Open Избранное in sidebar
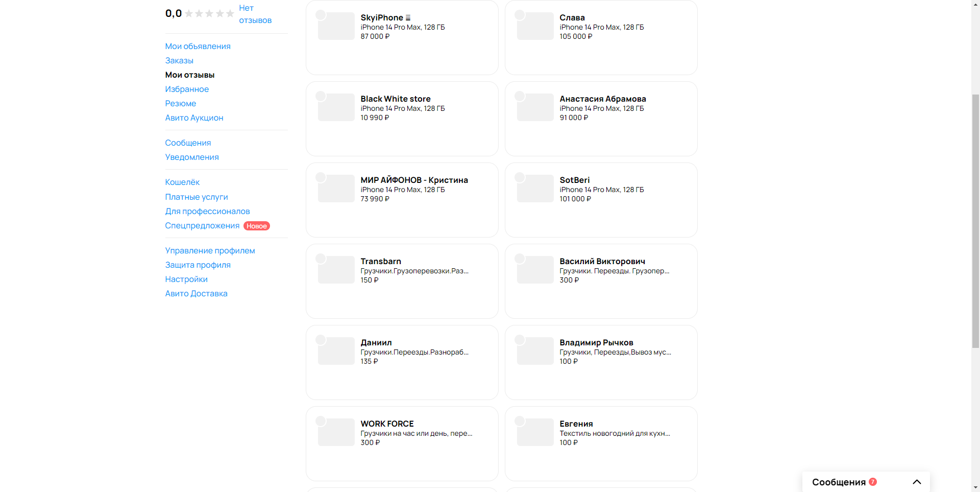980x492 pixels. (x=187, y=89)
